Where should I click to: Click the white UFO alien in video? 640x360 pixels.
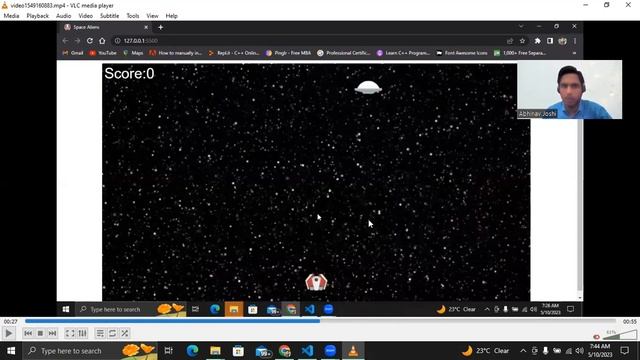click(368, 87)
